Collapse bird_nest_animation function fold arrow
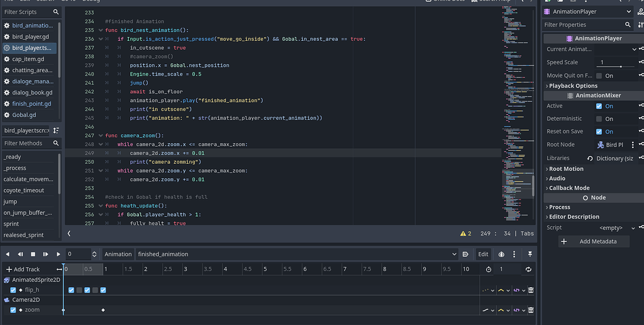Image resolution: width=644 pixels, height=325 pixels. [x=101, y=30]
